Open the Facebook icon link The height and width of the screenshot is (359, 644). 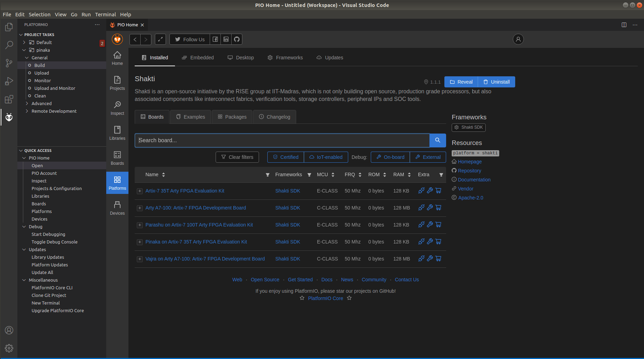[x=215, y=40]
